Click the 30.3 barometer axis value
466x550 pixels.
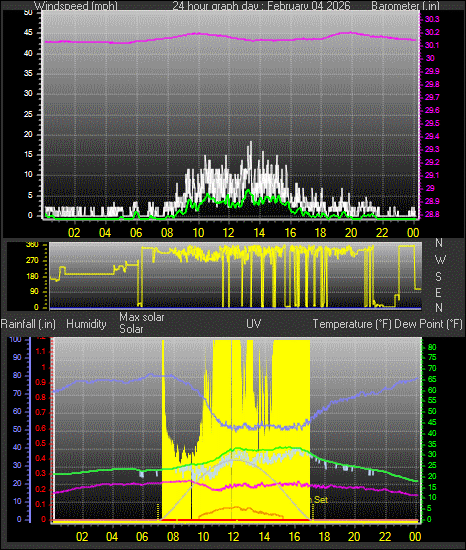pos(432,19)
